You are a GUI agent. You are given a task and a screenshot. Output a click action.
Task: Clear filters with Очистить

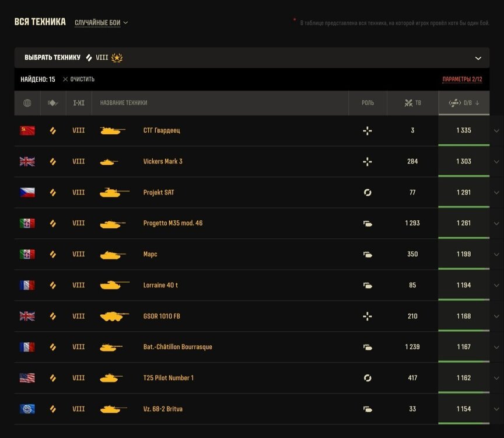point(79,79)
